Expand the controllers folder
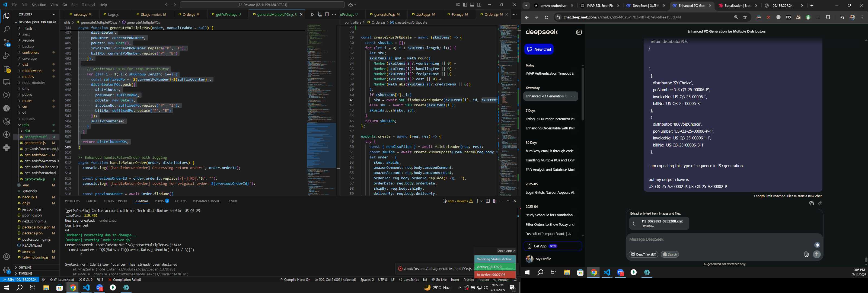868x293 pixels. (36, 53)
